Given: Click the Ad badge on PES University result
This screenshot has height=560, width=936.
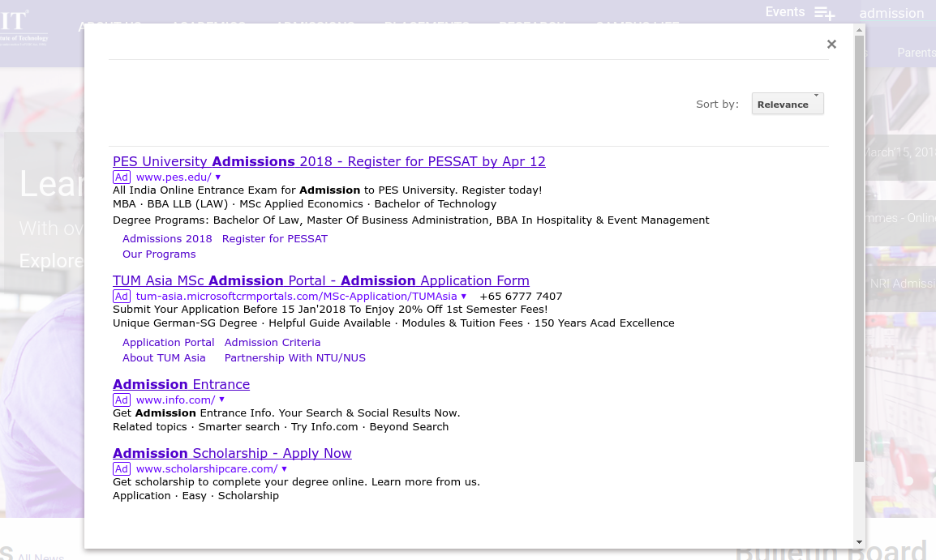Looking at the screenshot, I should tap(121, 177).
